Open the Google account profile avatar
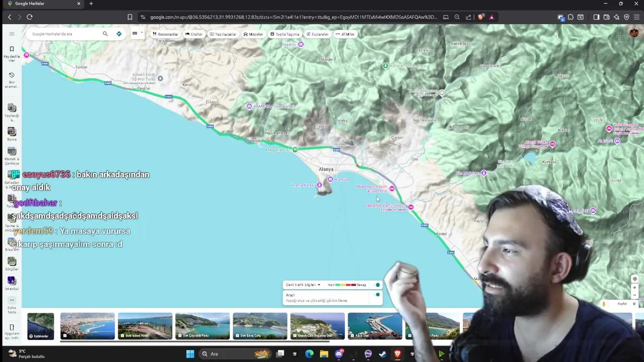The height and width of the screenshot is (362, 644). [635, 33]
